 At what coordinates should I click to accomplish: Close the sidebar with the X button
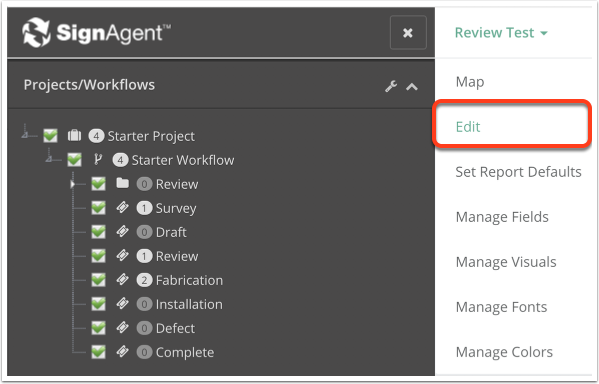[408, 33]
